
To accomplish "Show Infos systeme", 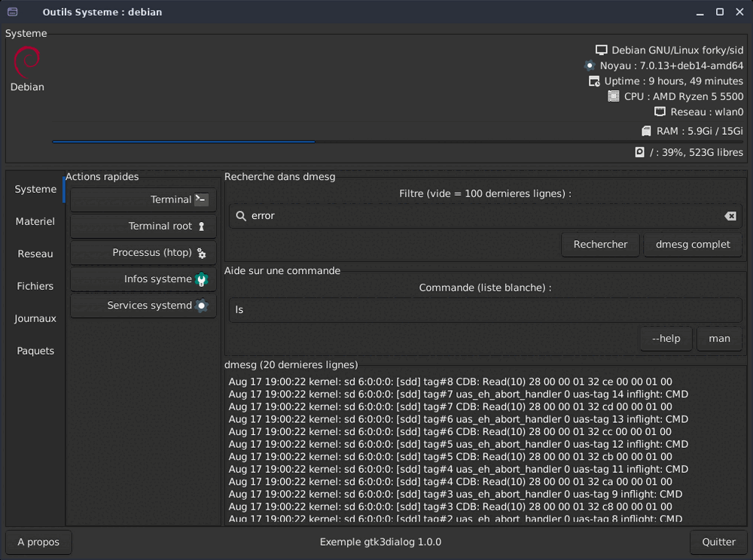I will [x=143, y=279].
